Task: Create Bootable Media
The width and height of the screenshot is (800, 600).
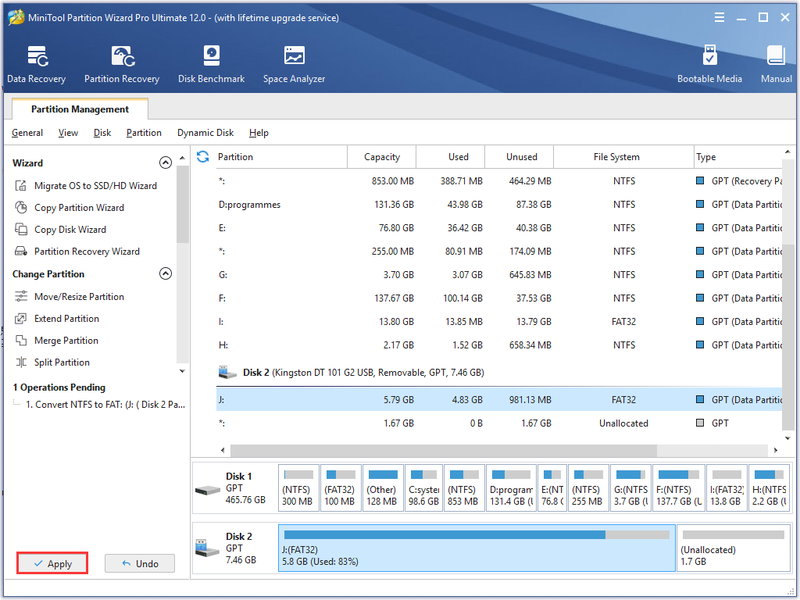Action: (709, 64)
